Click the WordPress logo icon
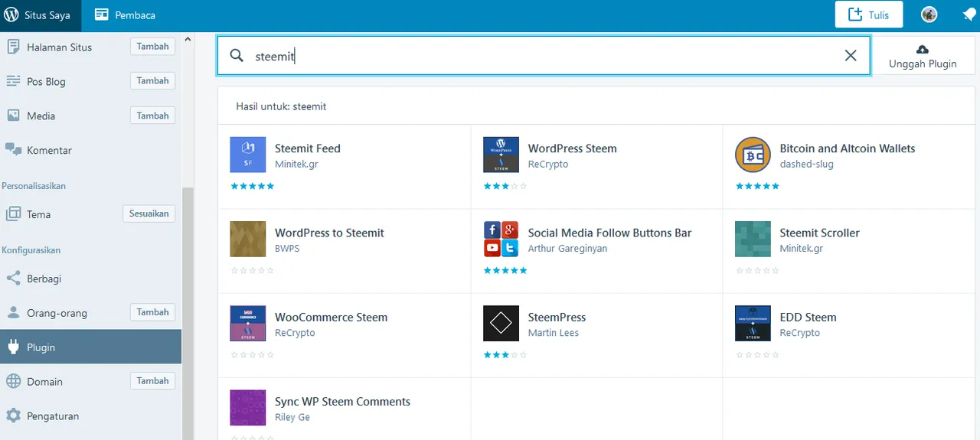The height and width of the screenshot is (440, 980). [x=11, y=15]
